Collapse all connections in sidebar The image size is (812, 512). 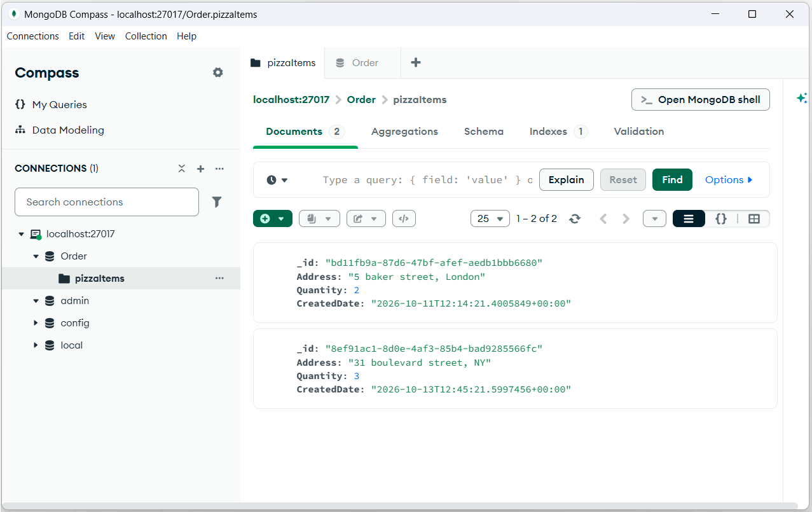click(x=182, y=169)
